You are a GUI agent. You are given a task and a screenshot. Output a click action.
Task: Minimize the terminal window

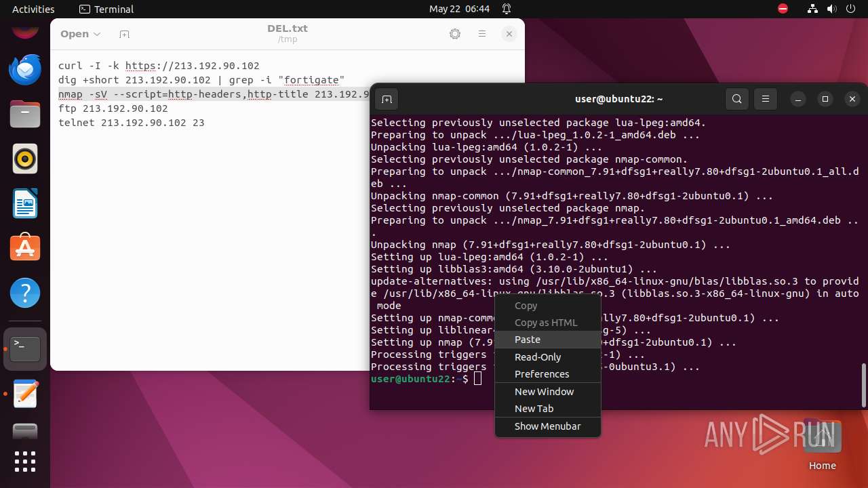(x=798, y=99)
